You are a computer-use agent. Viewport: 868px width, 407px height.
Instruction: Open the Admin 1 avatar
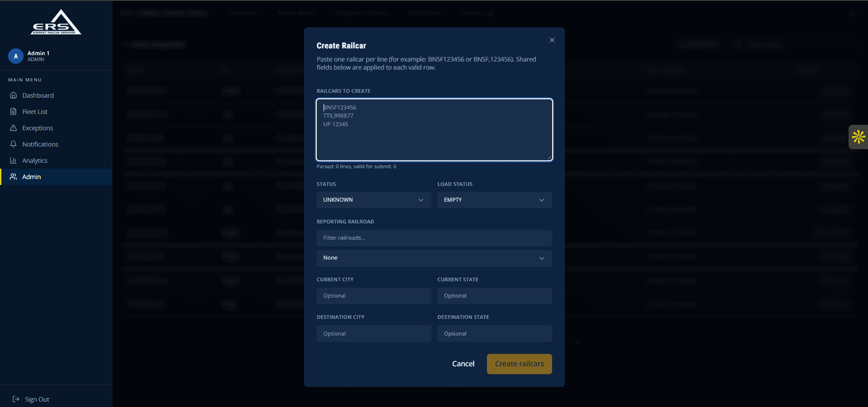coord(16,56)
